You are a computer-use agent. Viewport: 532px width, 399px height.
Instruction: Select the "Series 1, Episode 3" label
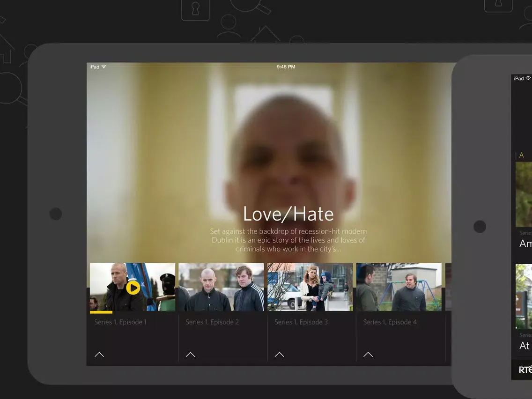click(x=301, y=322)
